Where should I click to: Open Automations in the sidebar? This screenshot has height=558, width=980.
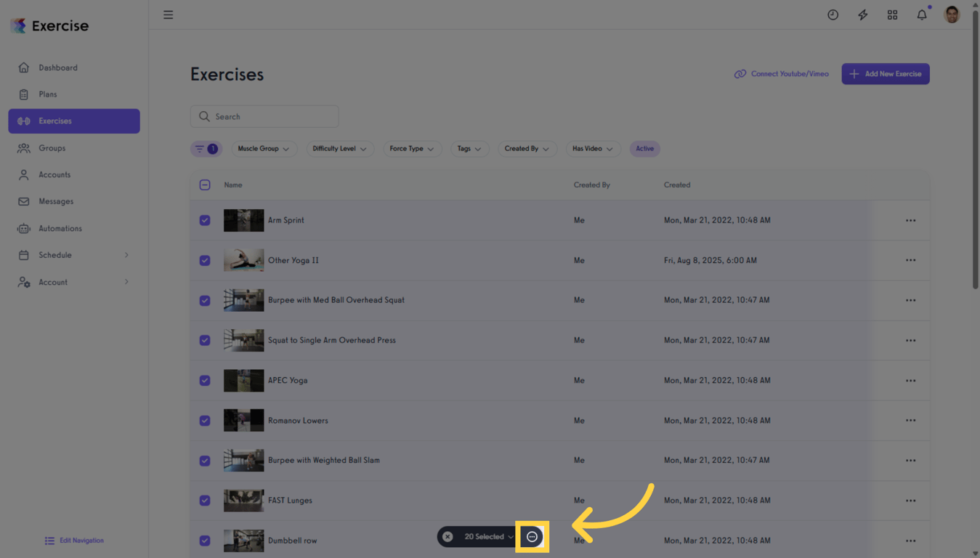click(74, 228)
